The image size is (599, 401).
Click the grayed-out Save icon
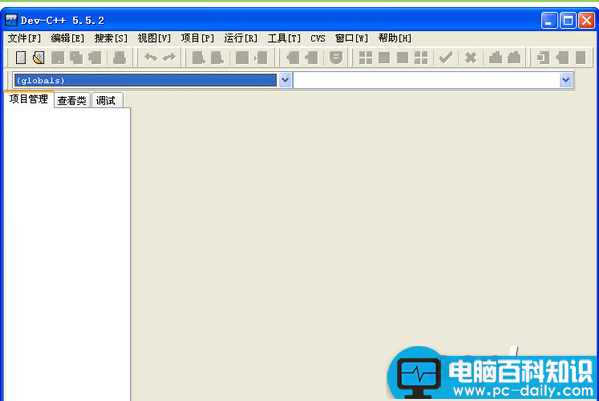57,58
